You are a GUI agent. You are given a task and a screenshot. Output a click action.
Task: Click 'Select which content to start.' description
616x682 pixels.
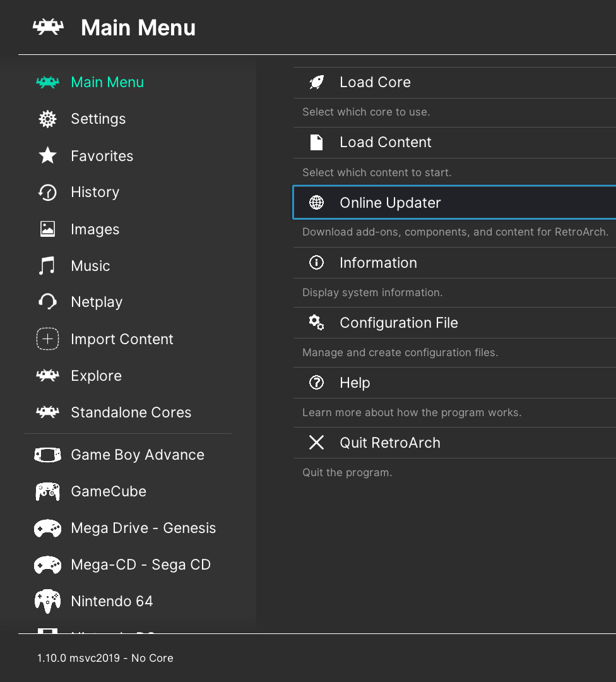click(377, 172)
